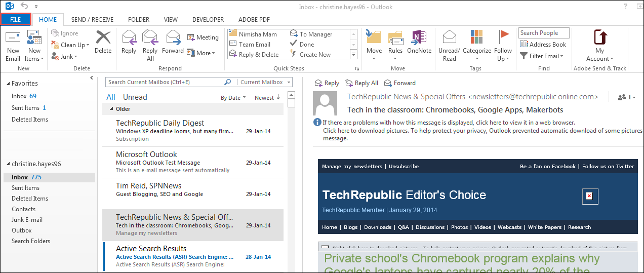The width and height of the screenshot is (644, 273).
Task: Open Favorites Deleted Items folder
Action: (x=30, y=120)
